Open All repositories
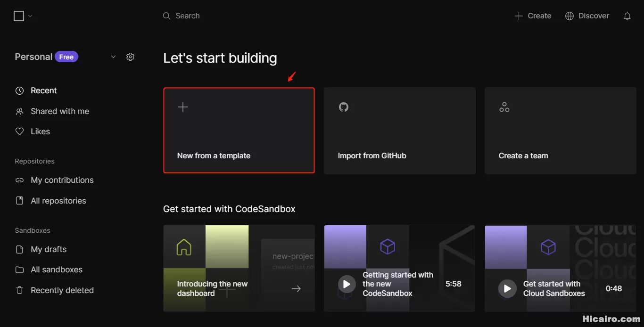The image size is (644, 327). 58,201
